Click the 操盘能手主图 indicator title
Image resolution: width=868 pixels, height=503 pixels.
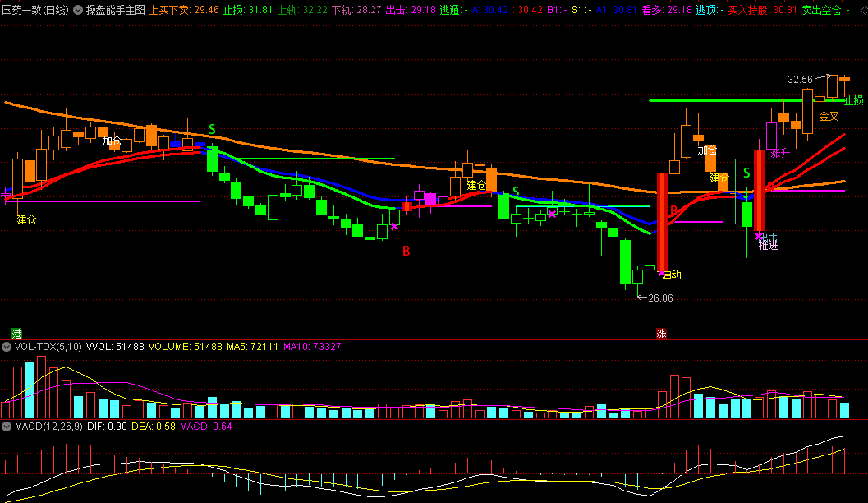point(116,10)
